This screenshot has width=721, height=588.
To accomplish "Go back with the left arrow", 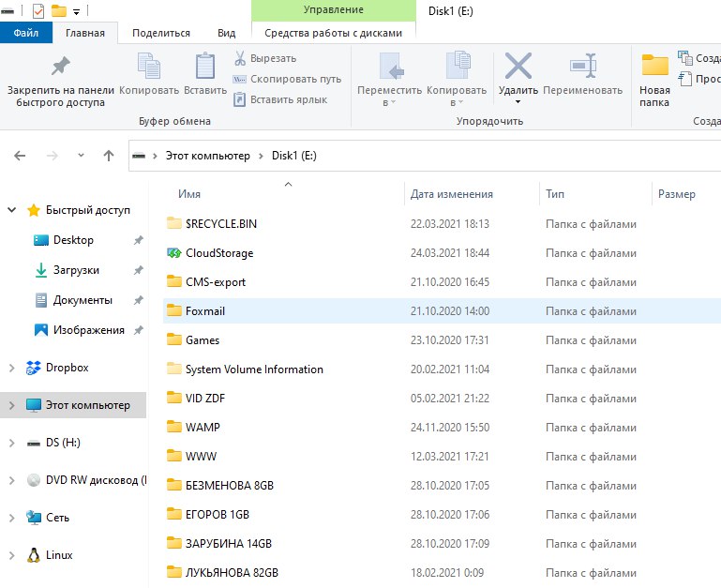I will [x=20, y=156].
